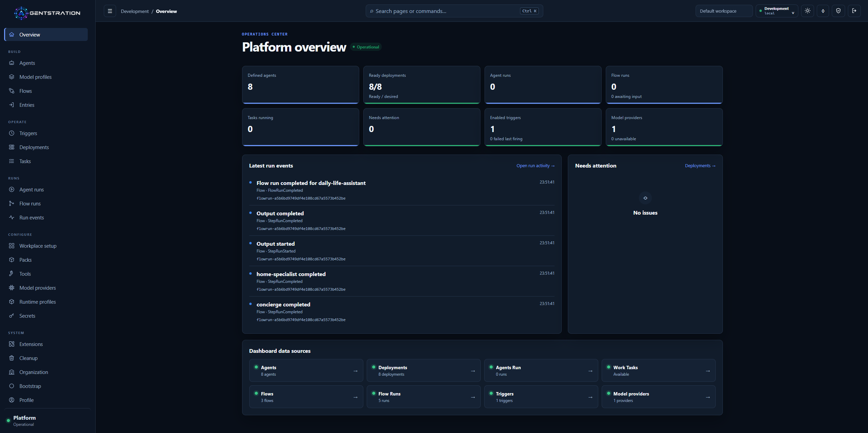Click the Operational status badge
Image resolution: width=868 pixels, height=433 pixels.
[366, 47]
